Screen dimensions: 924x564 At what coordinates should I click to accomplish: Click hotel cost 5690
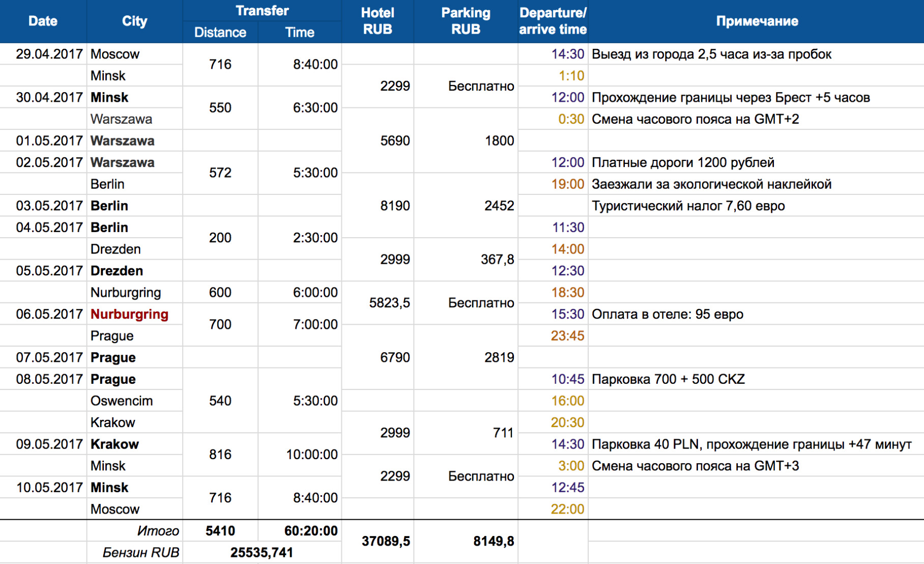[x=378, y=140]
